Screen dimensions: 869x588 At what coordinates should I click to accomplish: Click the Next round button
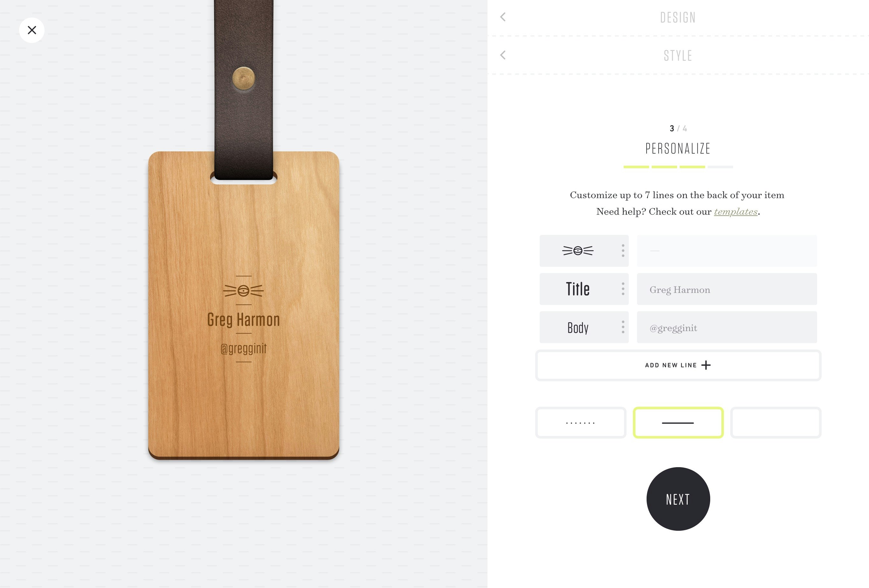point(678,499)
